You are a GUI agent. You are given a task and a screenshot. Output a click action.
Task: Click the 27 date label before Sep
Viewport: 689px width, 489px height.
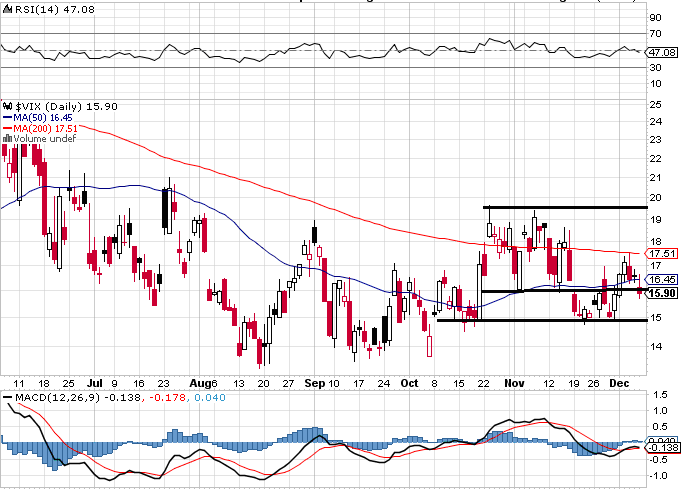click(288, 384)
